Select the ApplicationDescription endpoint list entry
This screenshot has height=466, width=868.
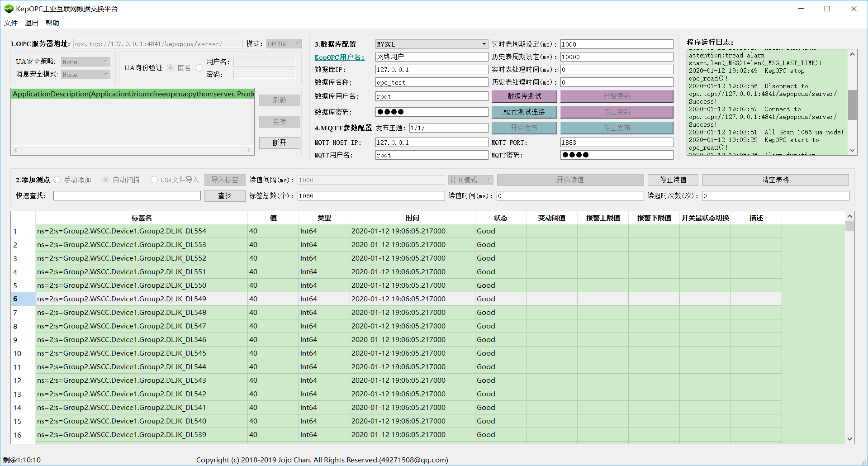pyautogui.click(x=133, y=94)
